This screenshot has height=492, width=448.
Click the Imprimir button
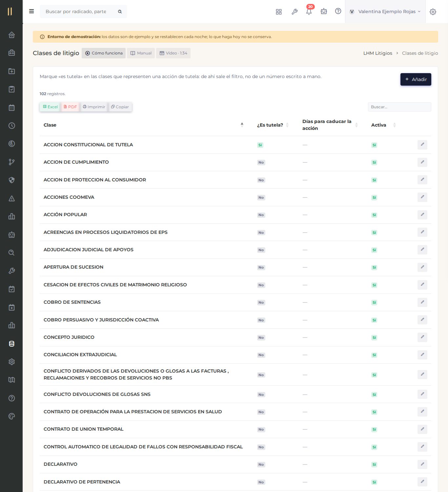click(94, 107)
